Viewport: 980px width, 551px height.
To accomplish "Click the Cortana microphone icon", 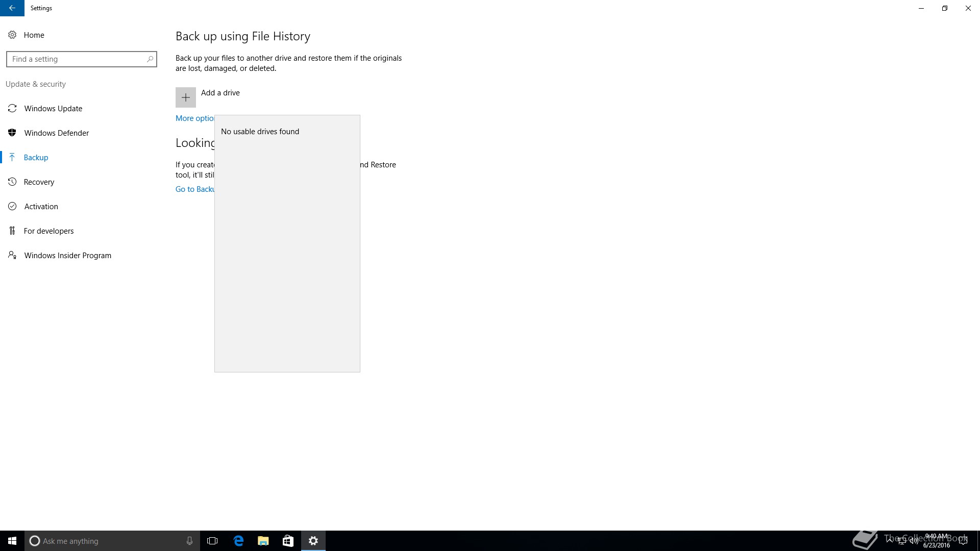I will click(189, 541).
